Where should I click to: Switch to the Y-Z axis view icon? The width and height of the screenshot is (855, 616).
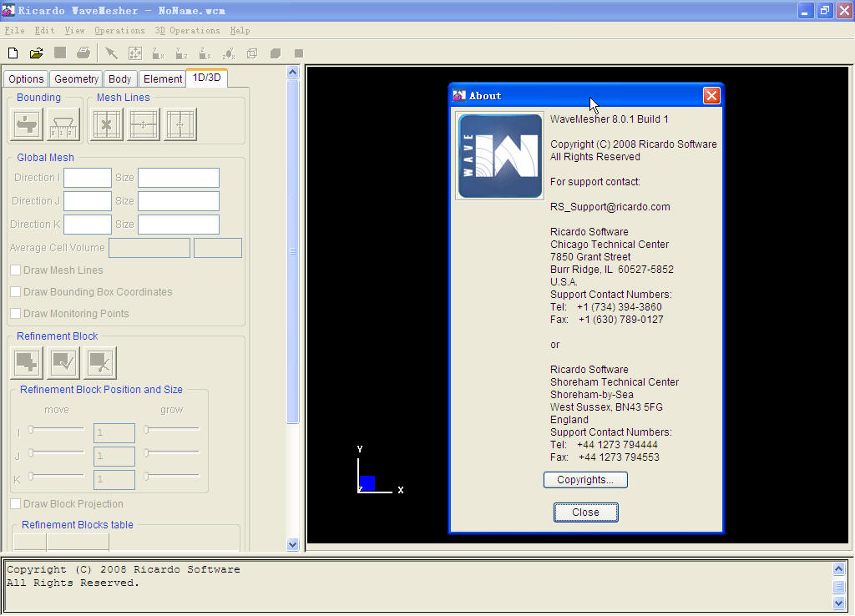point(181,53)
